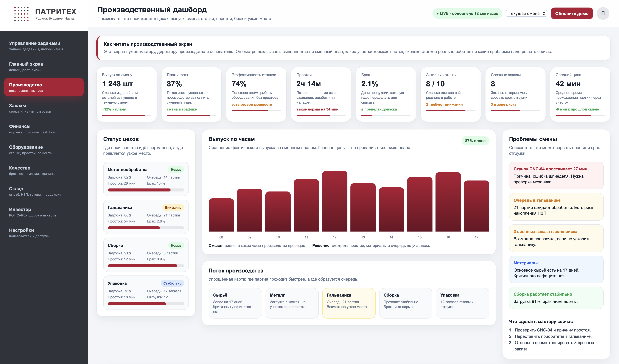Go to Главный экран menu item
The width and height of the screenshot is (619, 364).
pyautogui.click(x=44, y=67)
